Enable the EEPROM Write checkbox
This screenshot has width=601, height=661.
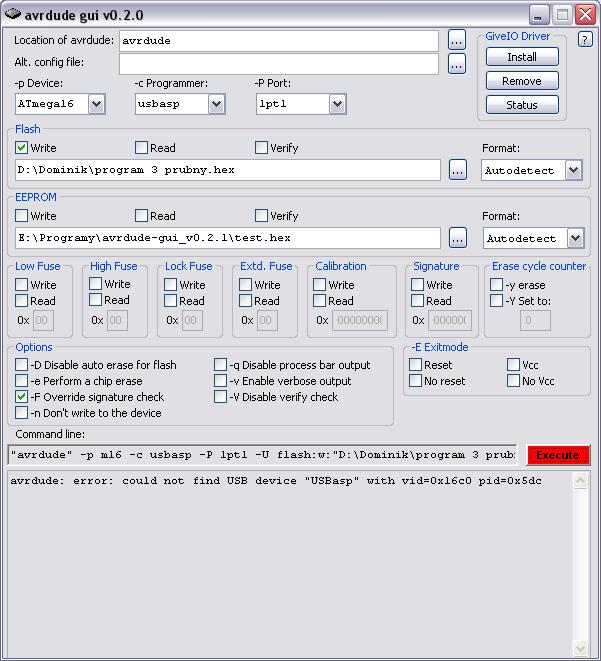[21, 215]
